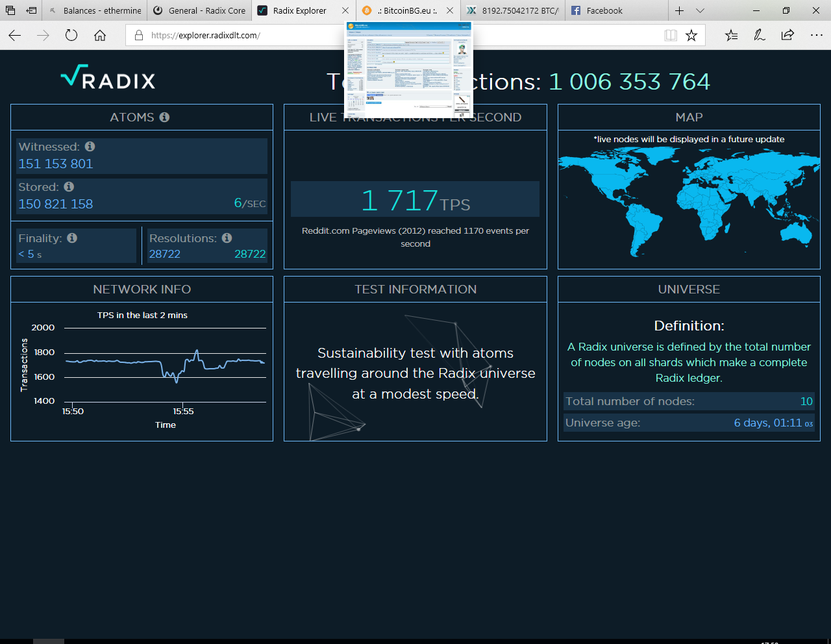Add notes with the pen icon
831x644 pixels.
[759, 35]
